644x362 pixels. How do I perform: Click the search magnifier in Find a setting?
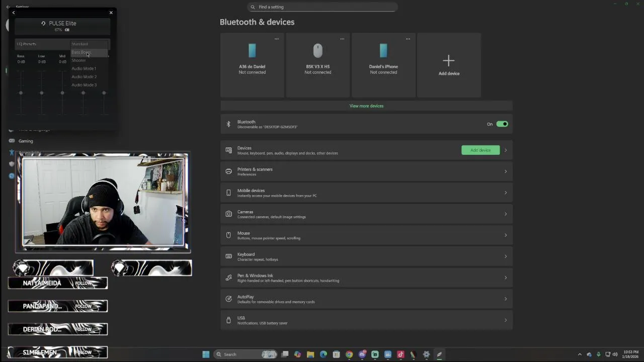(x=253, y=7)
